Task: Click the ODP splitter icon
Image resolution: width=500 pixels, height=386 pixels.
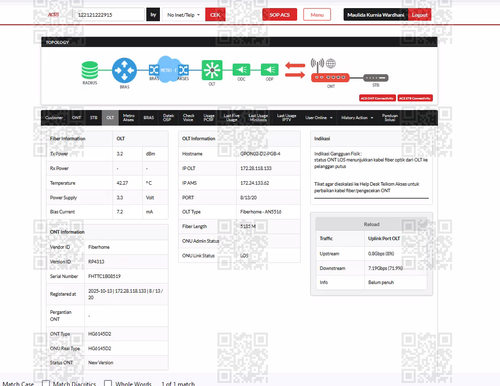Action: [269, 70]
